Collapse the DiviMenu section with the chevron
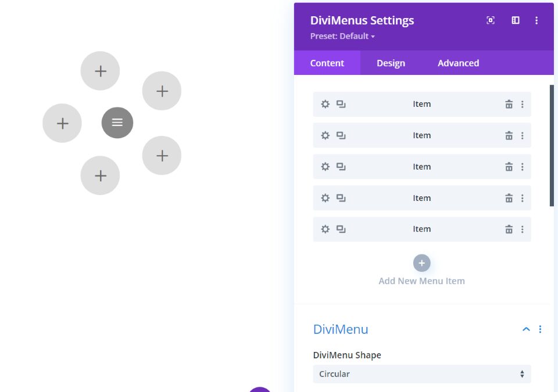This screenshot has height=392, width=558. [526, 329]
